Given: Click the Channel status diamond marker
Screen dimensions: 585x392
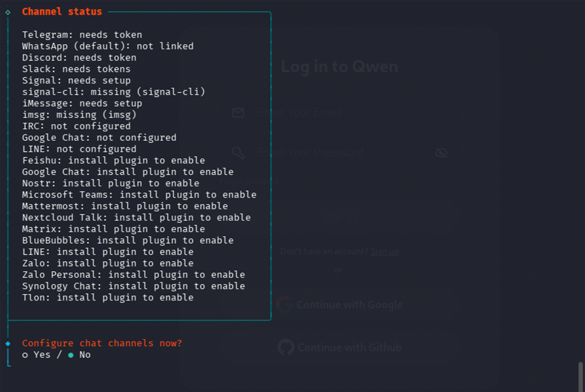Looking at the screenshot, I should [x=8, y=12].
